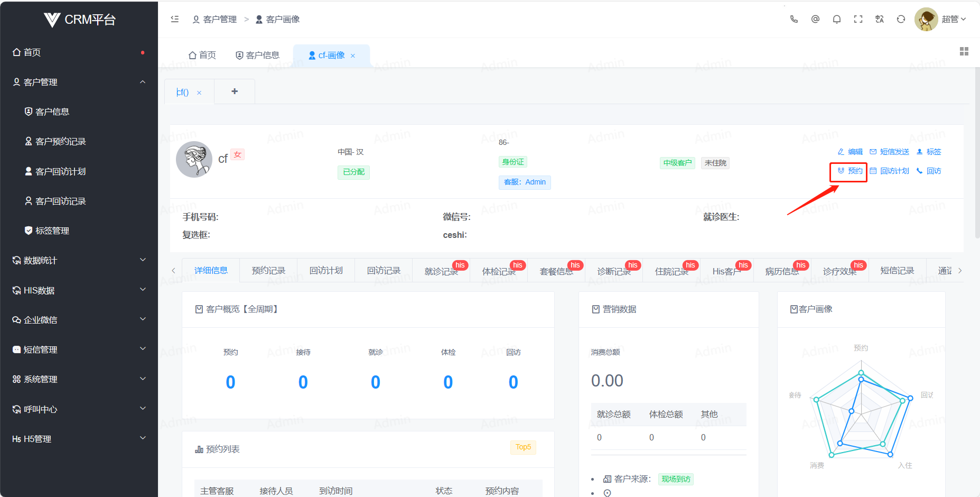The height and width of the screenshot is (497, 980).
Task: Click the cf customer avatar
Action: pyautogui.click(x=194, y=159)
